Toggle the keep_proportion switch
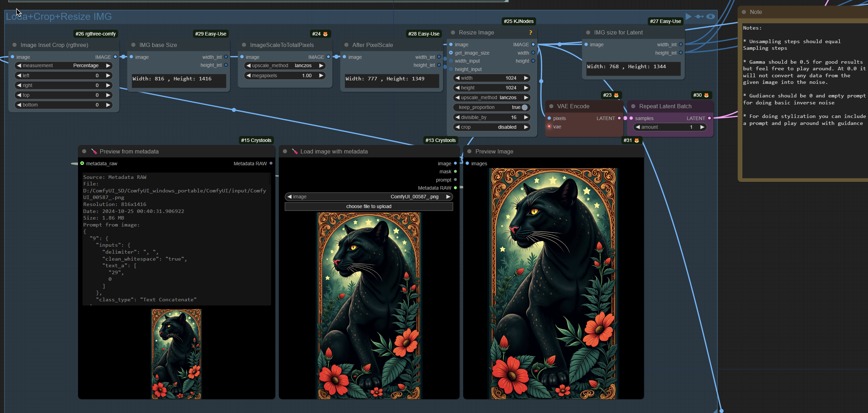 [524, 107]
